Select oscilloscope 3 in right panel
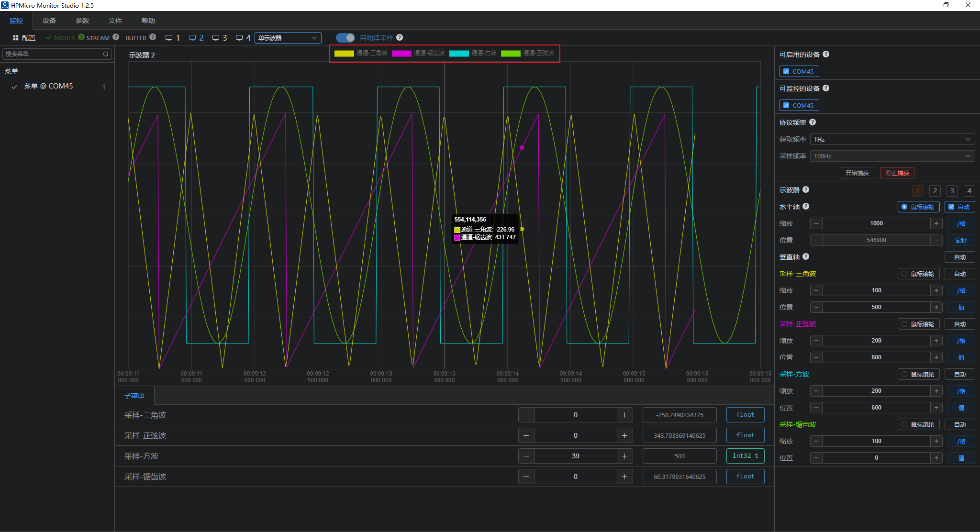The image size is (980, 532). (x=952, y=190)
